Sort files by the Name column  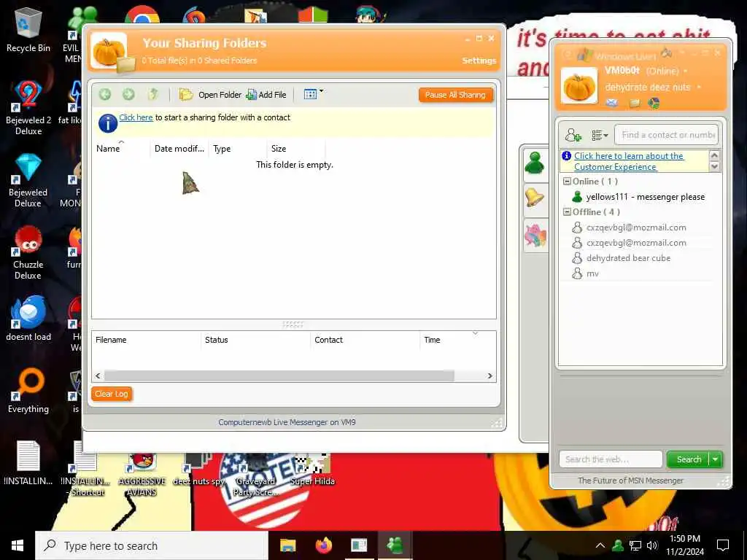122,149
